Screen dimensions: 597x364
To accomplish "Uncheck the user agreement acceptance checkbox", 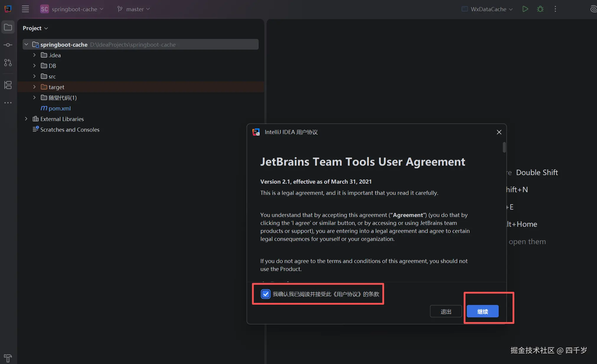I will click(265, 294).
